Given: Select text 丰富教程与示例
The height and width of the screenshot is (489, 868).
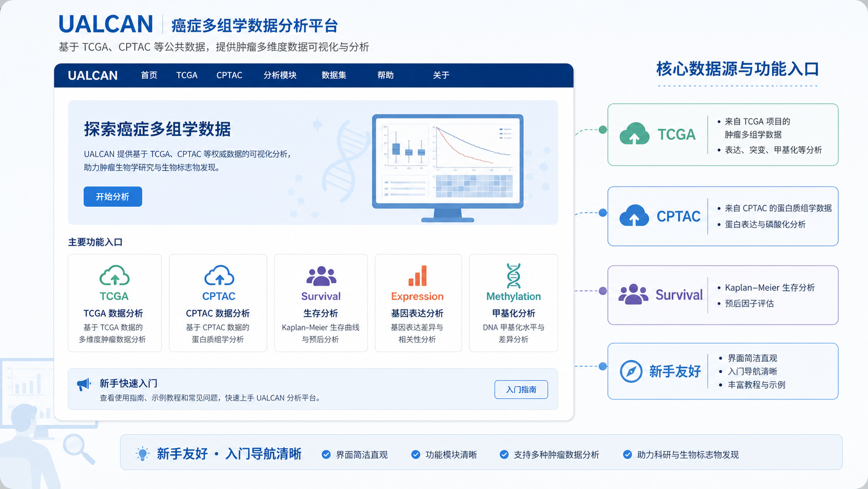Looking at the screenshot, I should 756,385.
